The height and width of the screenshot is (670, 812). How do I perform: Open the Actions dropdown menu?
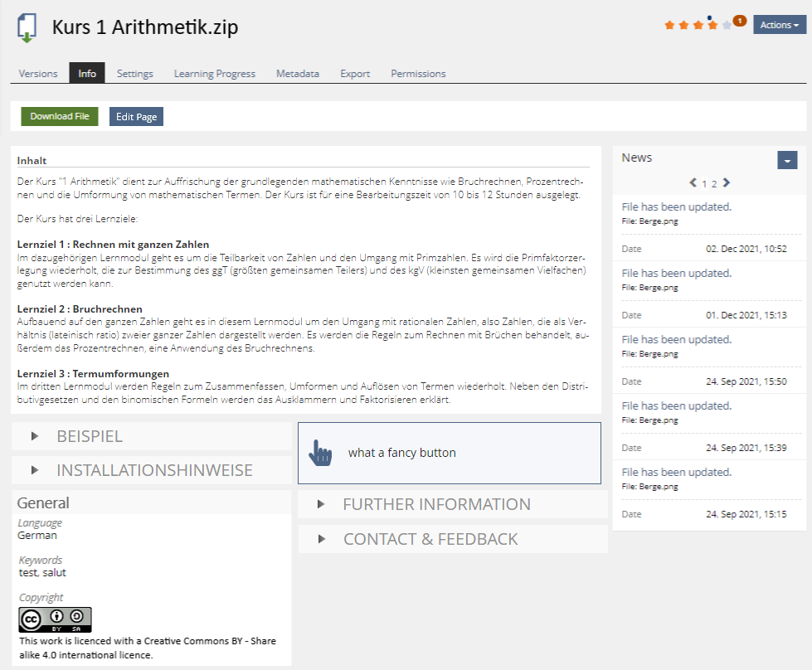point(779,25)
